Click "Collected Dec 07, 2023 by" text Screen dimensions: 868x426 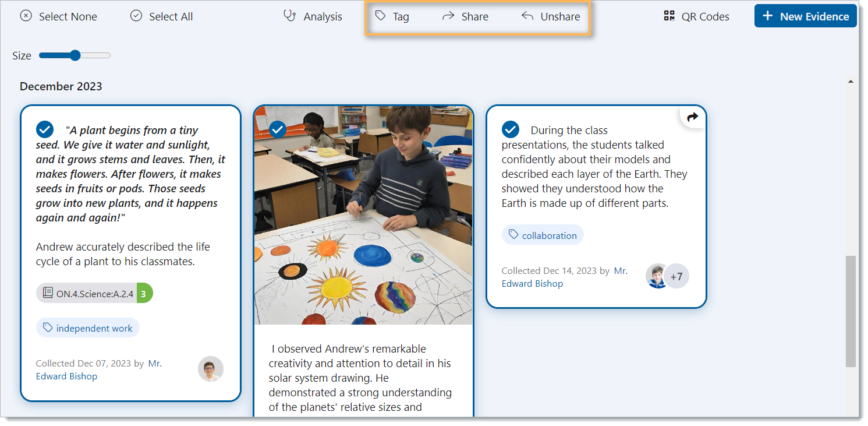pyautogui.click(x=90, y=363)
